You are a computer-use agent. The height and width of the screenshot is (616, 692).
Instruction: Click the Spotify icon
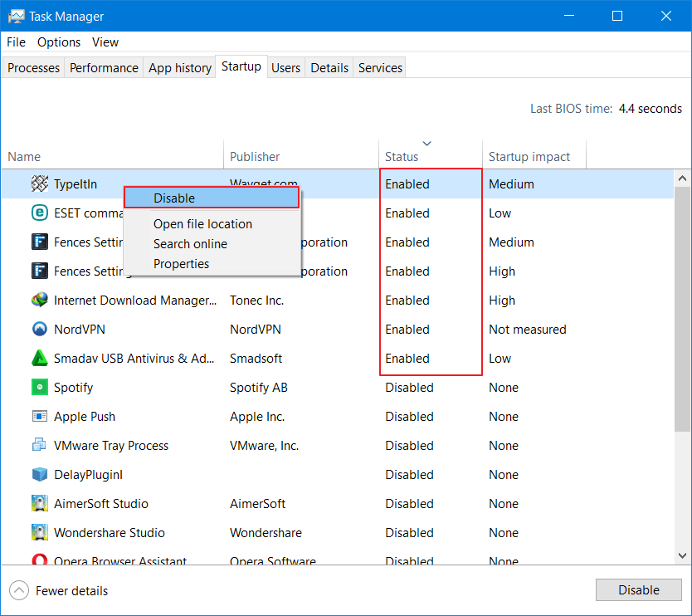click(40, 387)
